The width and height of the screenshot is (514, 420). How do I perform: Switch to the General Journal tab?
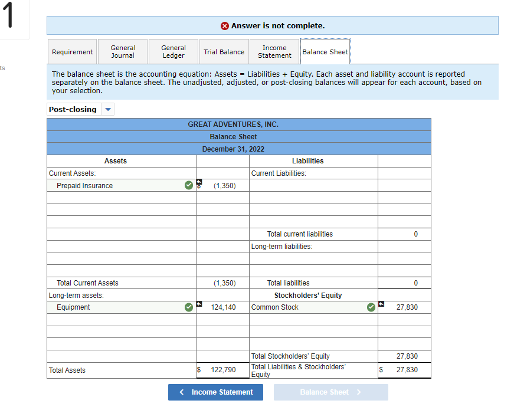pos(122,51)
